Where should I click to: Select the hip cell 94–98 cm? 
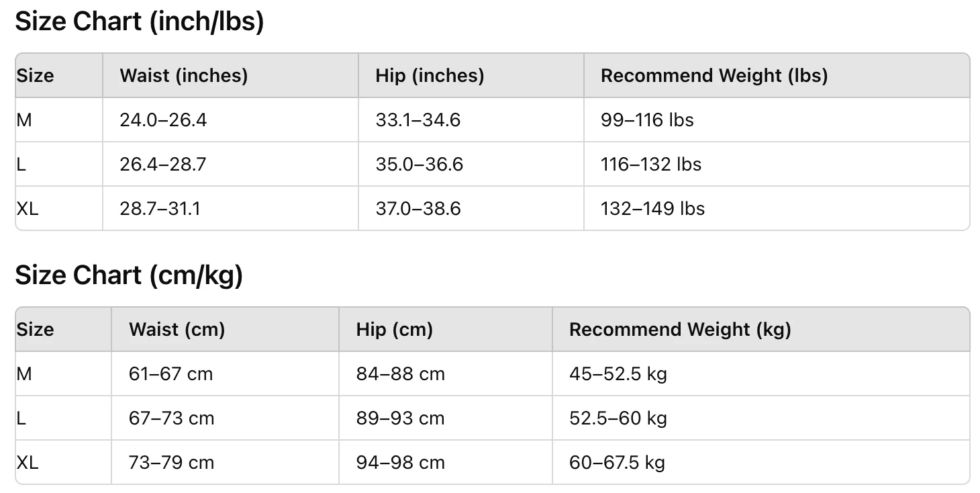point(400,463)
